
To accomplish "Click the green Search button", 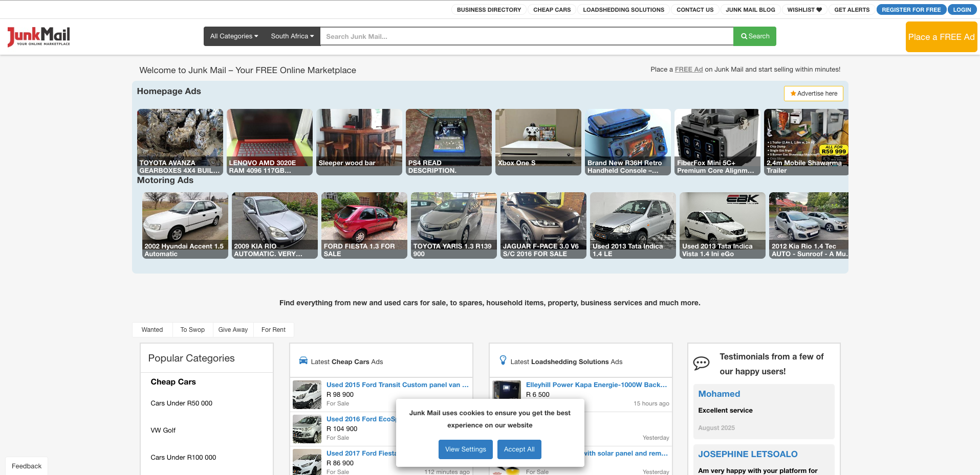I will pyautogui.click(x=755, y=36).
